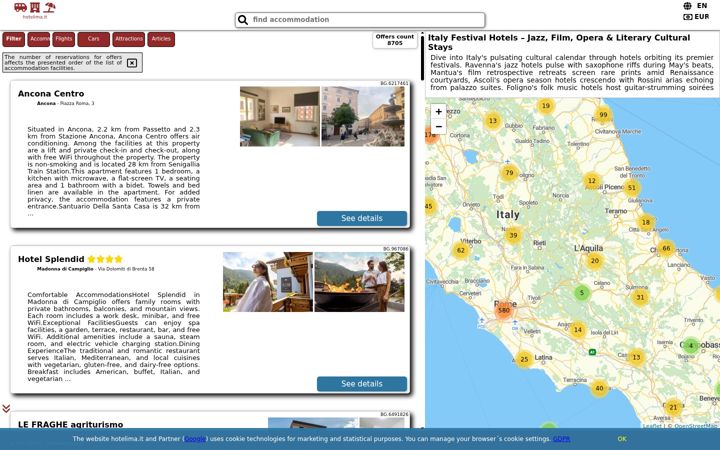Zoom out on the map

pyautogui.click(x=439, y=126)
